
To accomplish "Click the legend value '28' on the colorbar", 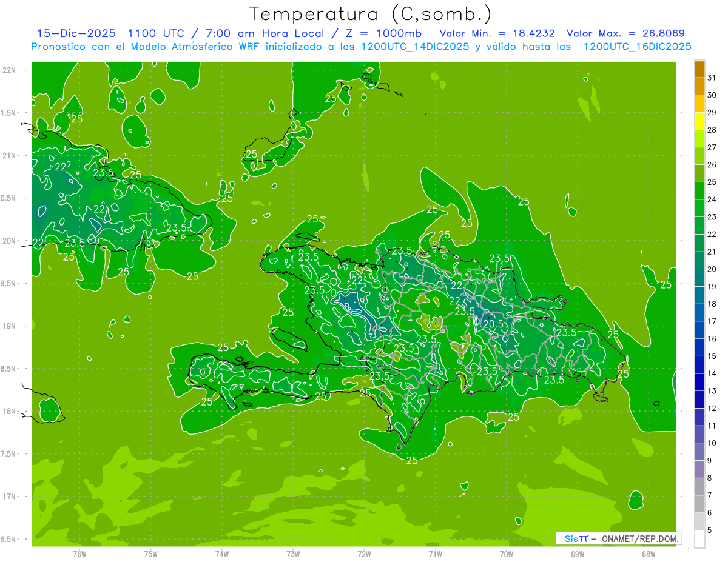I will [x=712, y=130].
